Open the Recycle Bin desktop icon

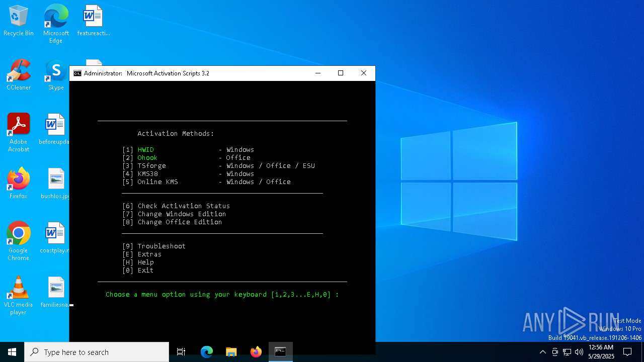click(x=19, y=21)
